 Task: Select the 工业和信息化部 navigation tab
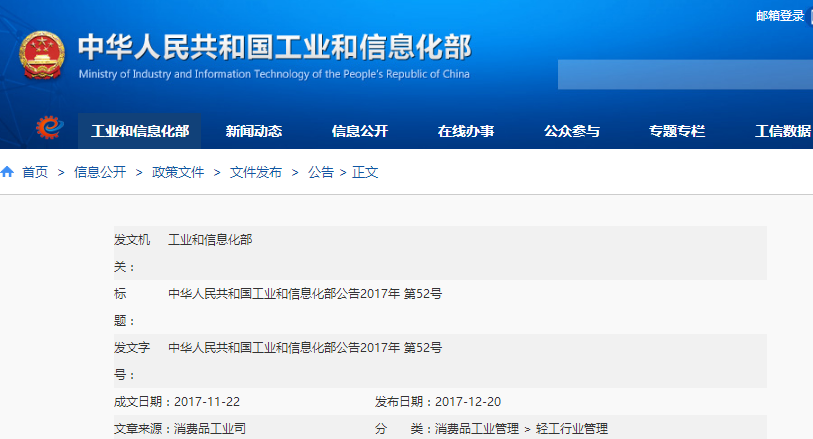click(140, 131)
